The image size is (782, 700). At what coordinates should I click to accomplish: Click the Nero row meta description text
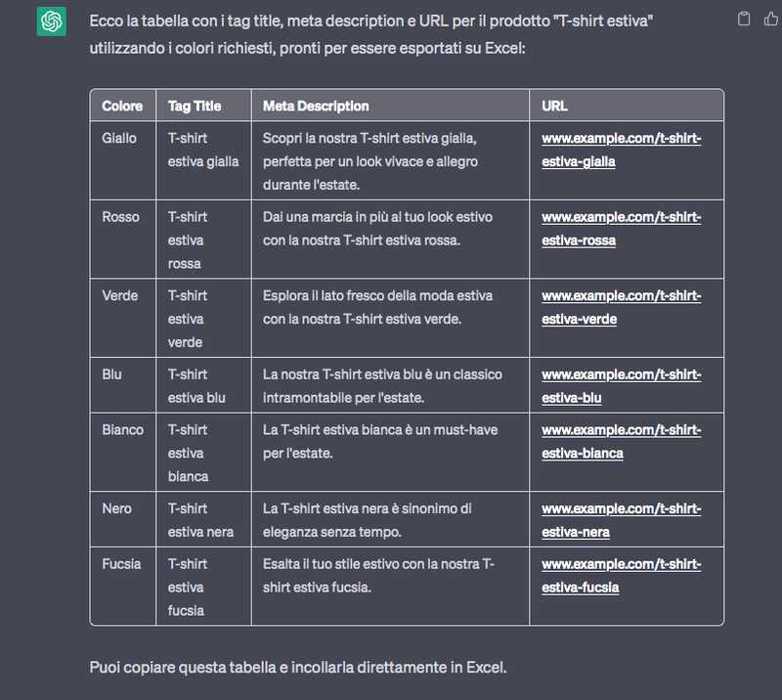368,520
